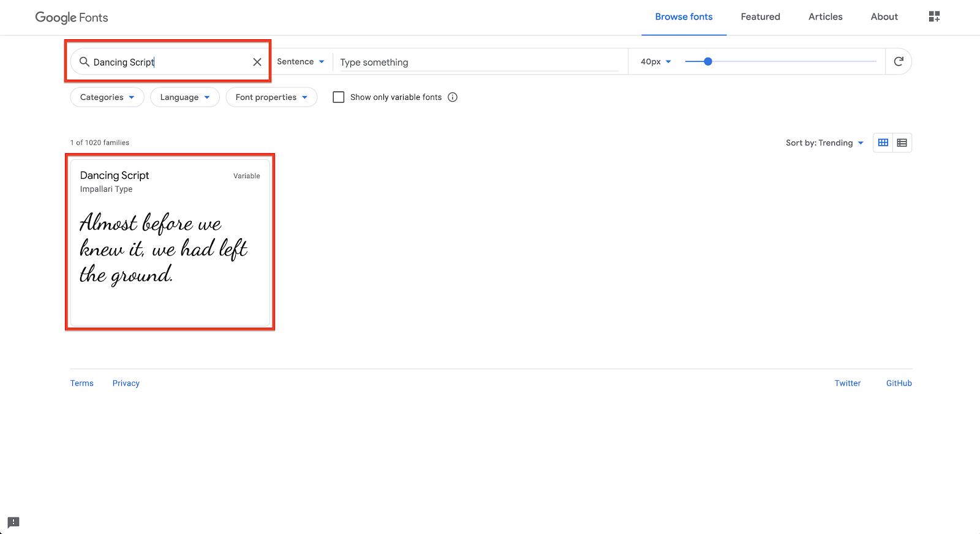This screenshot has height=534, width=980.
Task: Enable Show only variable fonts checkbox
Action: pos(339,97)
